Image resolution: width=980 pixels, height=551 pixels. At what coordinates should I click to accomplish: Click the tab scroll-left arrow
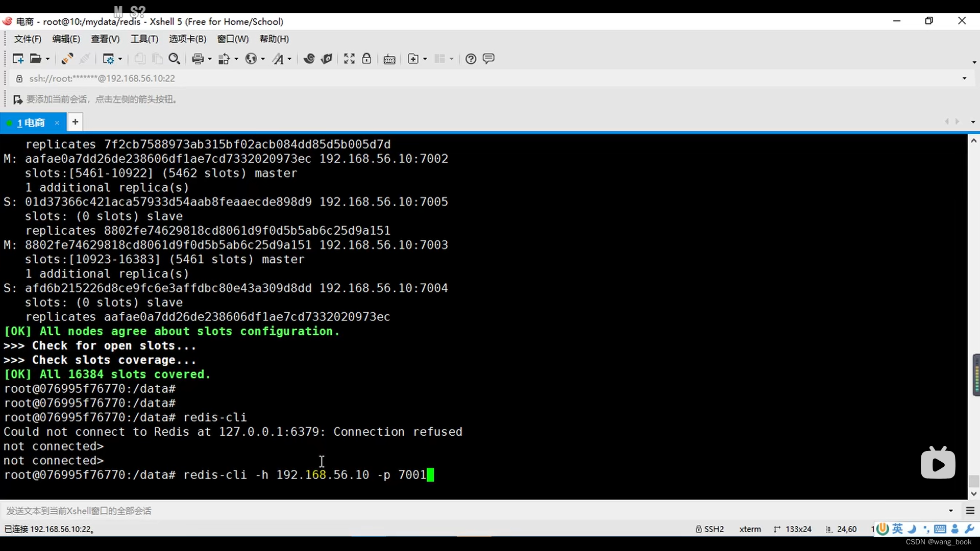point(947,121)
